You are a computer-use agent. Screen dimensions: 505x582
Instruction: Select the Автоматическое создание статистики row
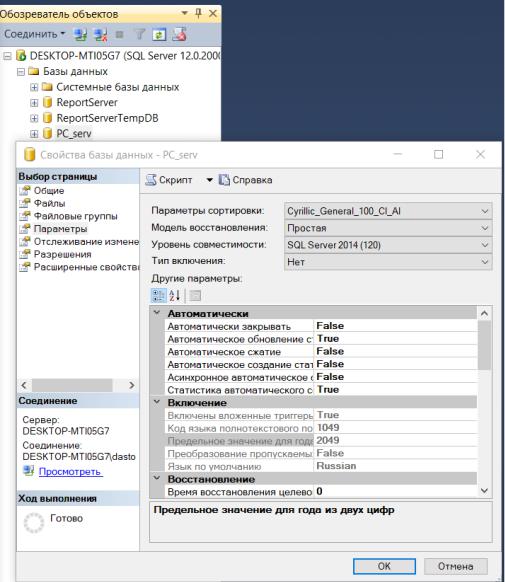click(321, 364)
